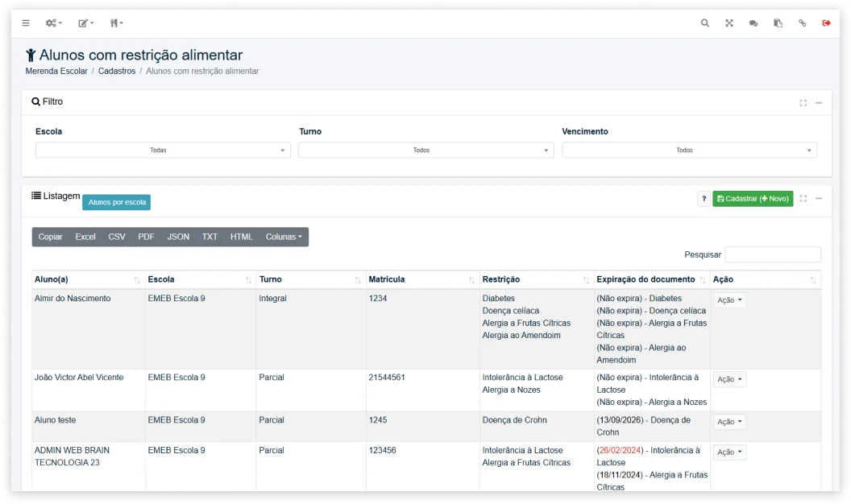Click the documents copy icon in top bar
The height and width of the screenshot is (504, 851).
tap(778, 23)
